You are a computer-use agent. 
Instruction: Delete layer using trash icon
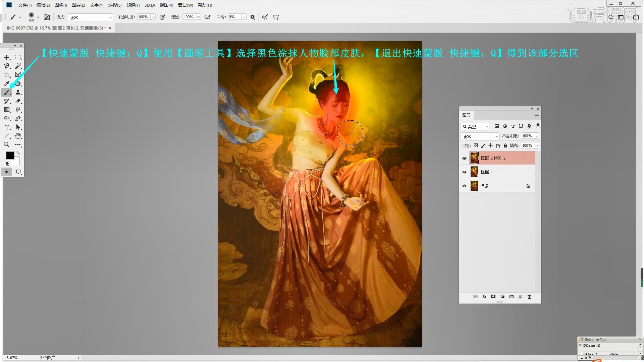529,297
